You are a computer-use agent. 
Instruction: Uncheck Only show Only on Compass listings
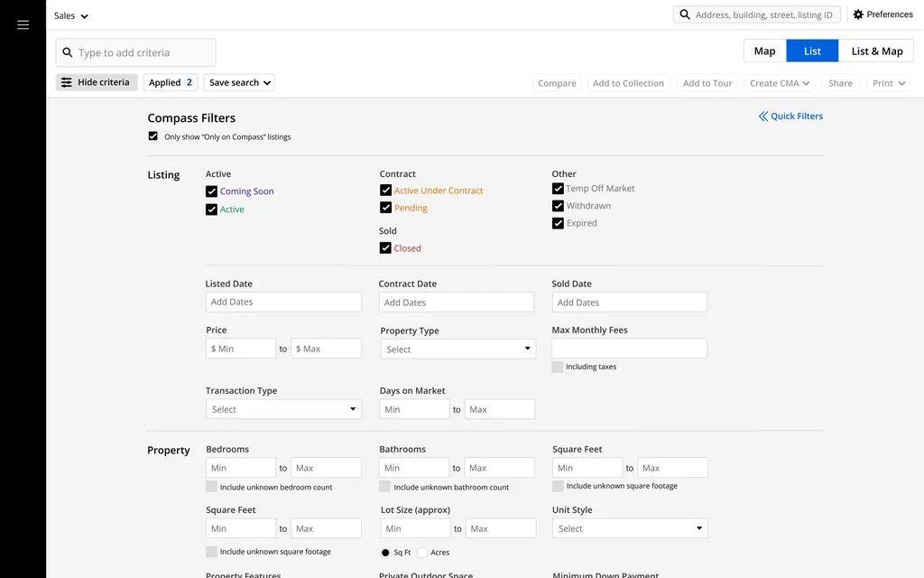(x=153, y=136)
